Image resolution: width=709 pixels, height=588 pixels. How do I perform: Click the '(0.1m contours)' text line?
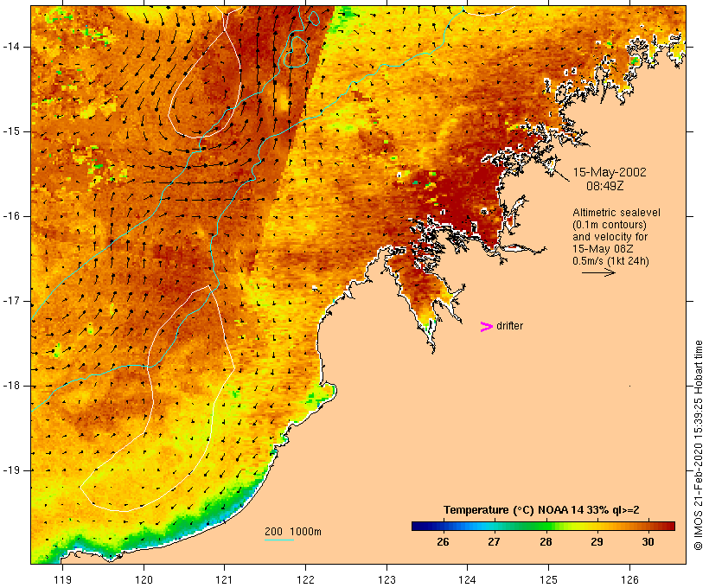click(610, 225)
